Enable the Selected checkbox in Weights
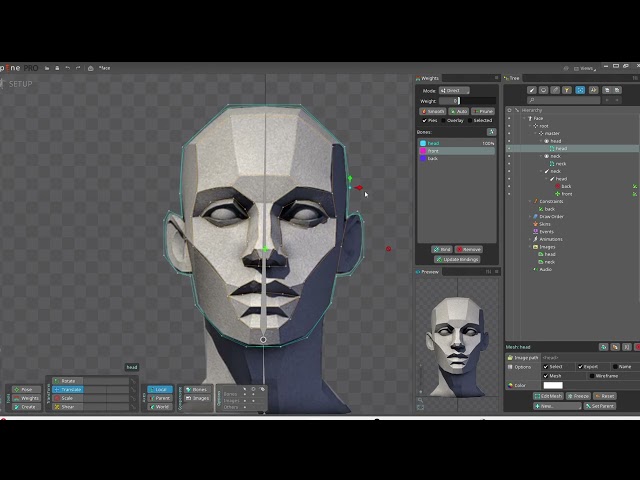640x480 pixels. 470,120
